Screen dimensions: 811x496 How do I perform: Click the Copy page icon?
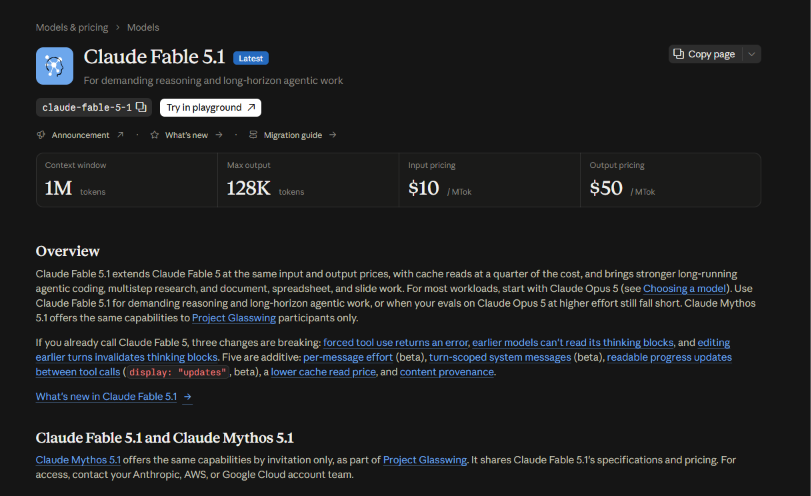pyautogui.click(x=678, y=54)
